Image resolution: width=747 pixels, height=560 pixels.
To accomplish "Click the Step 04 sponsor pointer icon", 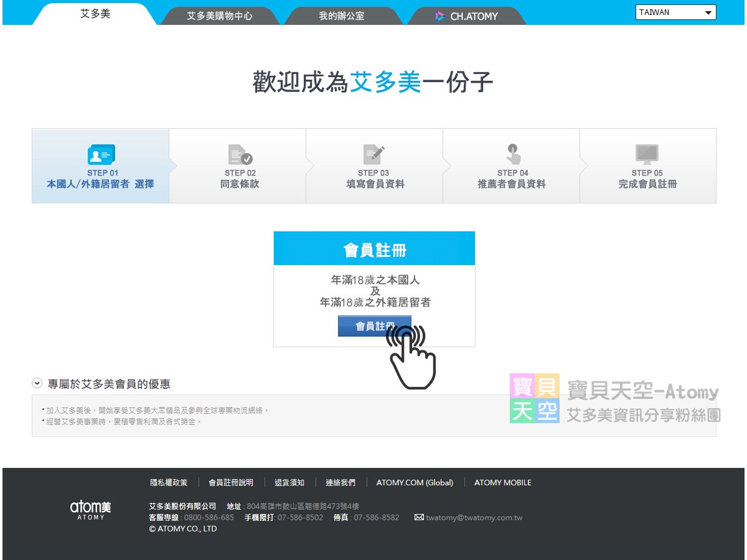I will point(513,154).
